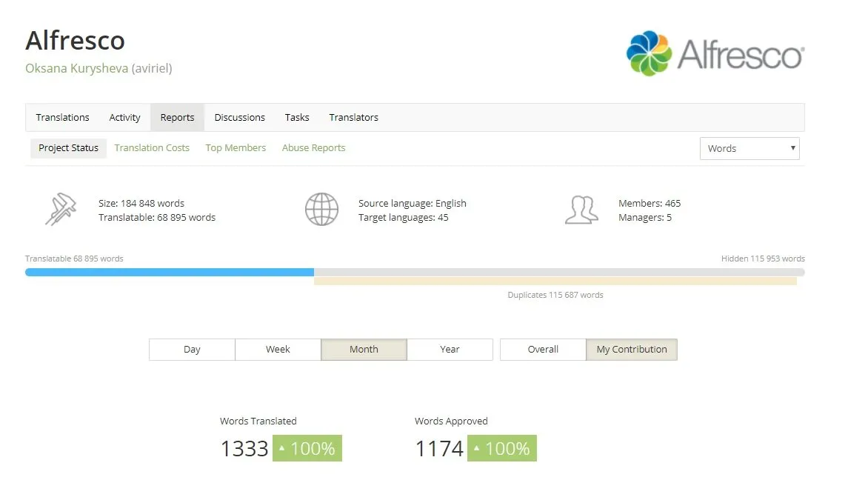This screenshot has width=868, height=480.
Task: Click 'Duplicates 115 687 words' label
Action: coord(555,295)
